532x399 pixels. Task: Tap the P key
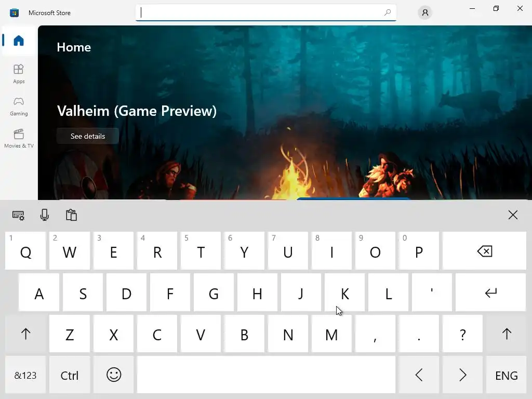click(x=419, y=251)
